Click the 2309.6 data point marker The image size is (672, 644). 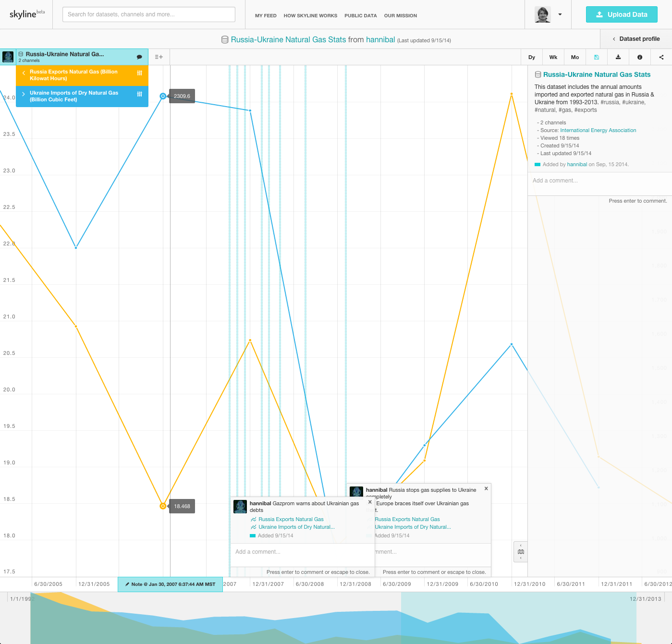point(163,96)
